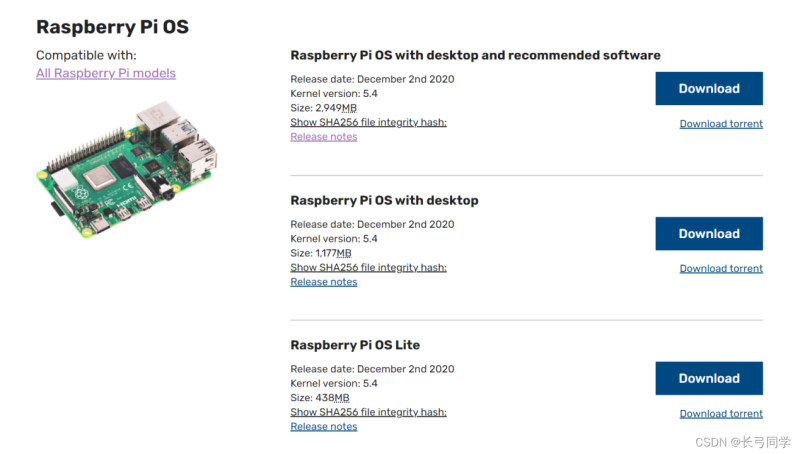Open Download torrent for recommended software edition
Image resolution: width=800 pixels, height=454 pixels.
pos(721,124)
